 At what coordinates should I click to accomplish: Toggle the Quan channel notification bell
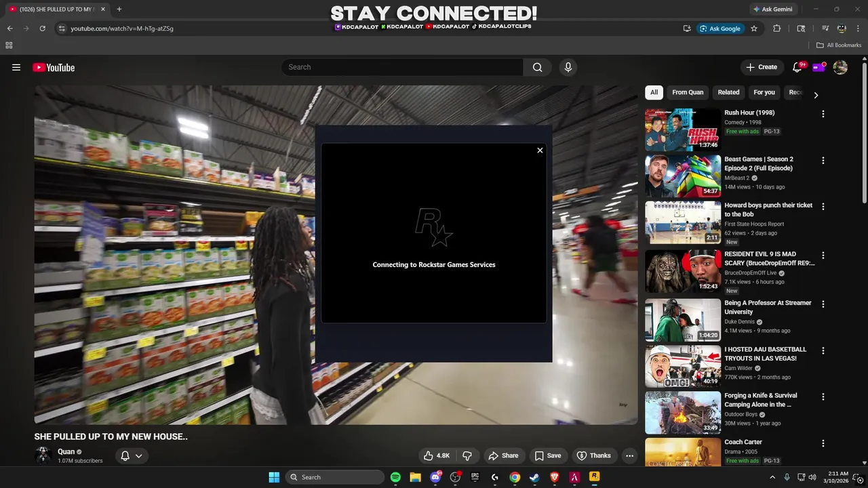125,455
